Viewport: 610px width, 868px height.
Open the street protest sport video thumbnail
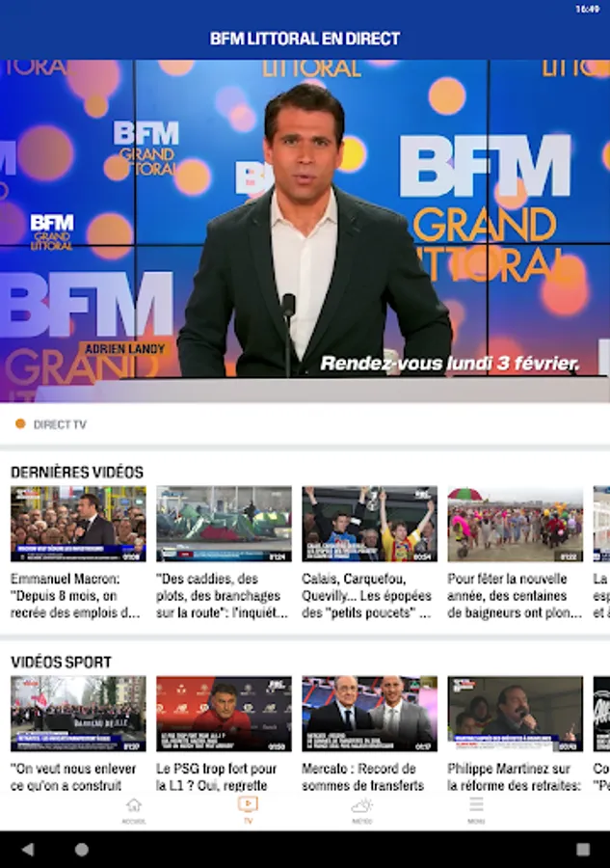tap(78, 714)
